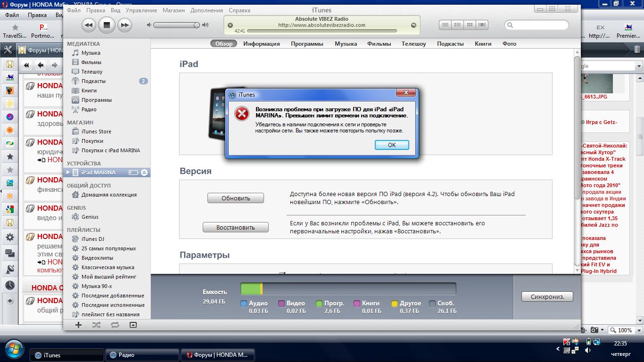Click Opera panel tools wrench icon
This screenshot has width=644, height=362.
point(8,49)
